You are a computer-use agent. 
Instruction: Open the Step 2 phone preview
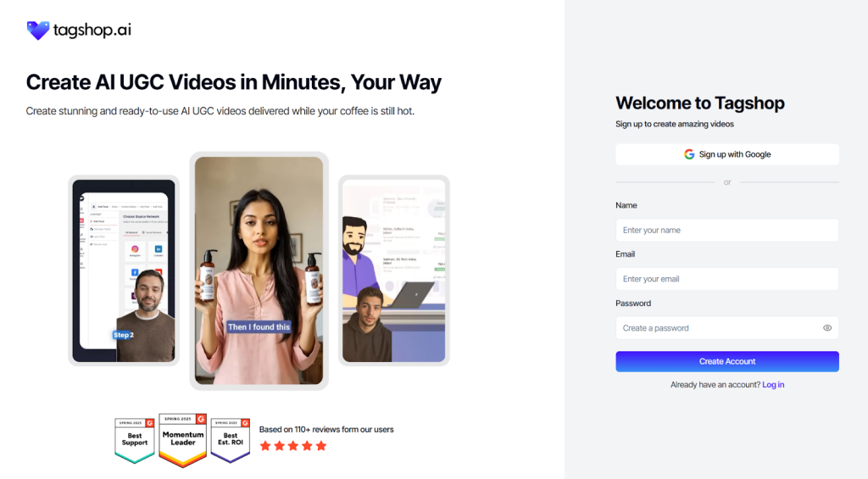click(x=124, y=270)
